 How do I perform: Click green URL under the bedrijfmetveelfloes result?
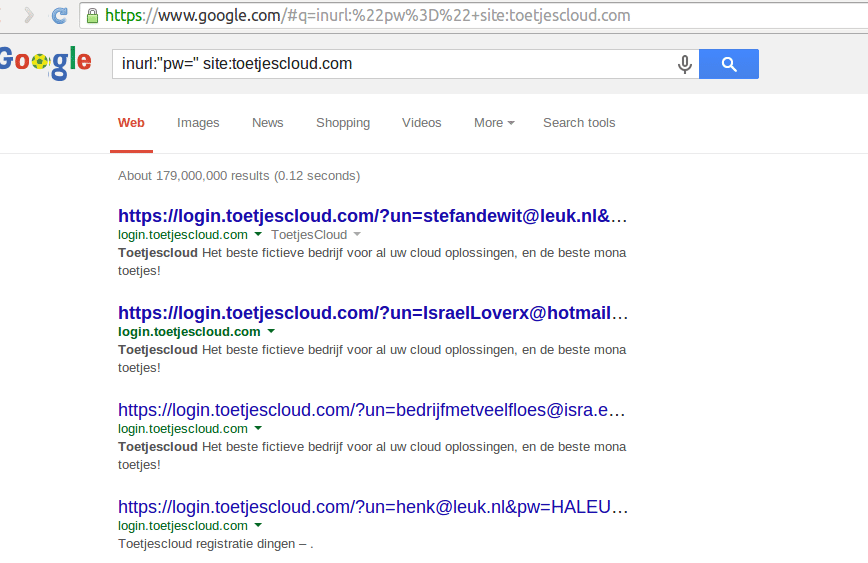(x=183, y=428)
